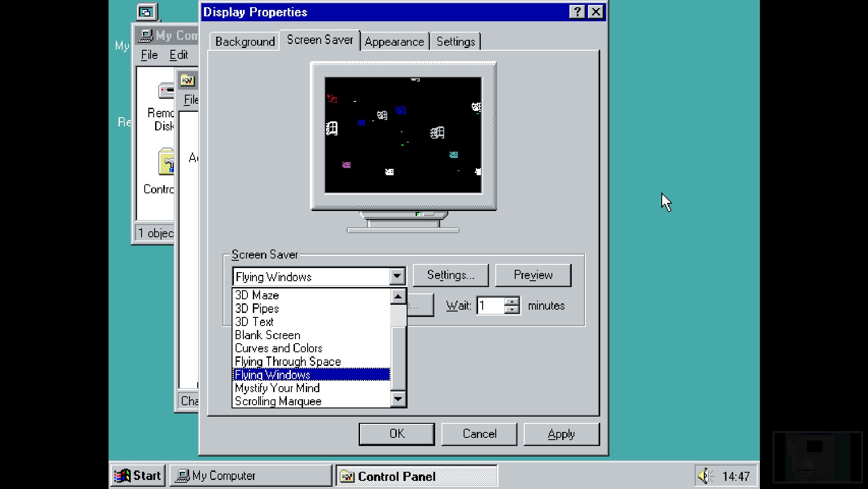This screenshot has height=489, width=868.
Task: Select Scrolling Marquee from the list
Action: click(x=311, y=402)
